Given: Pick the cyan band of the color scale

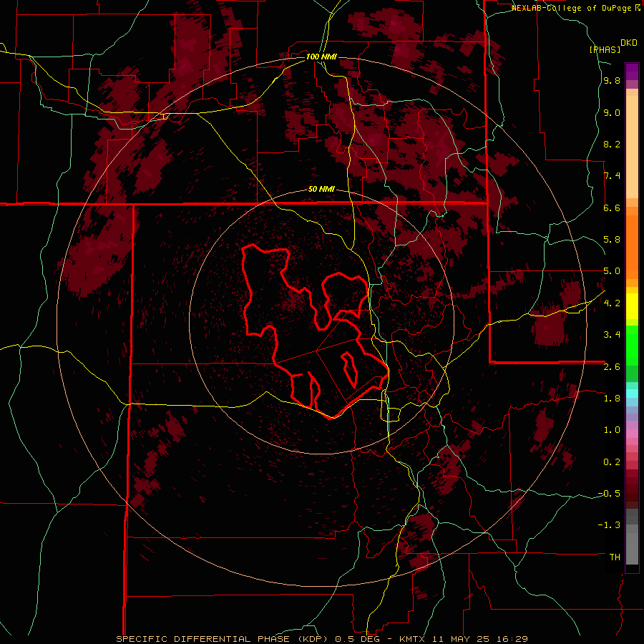Looking at the screenshot, I should 632,394.
